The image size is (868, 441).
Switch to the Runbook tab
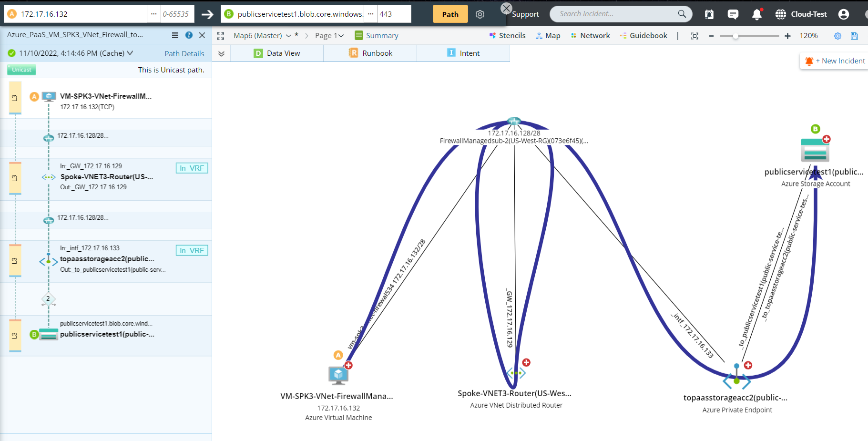370,53
